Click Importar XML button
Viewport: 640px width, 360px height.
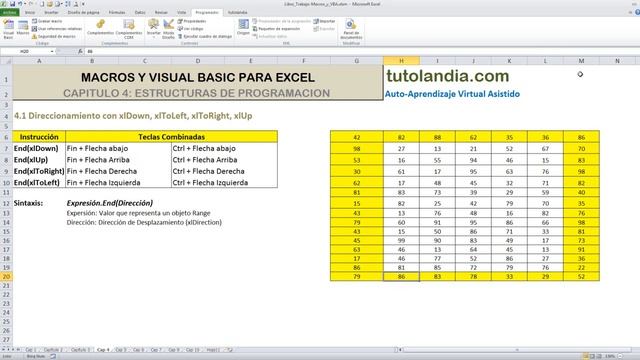324,21
